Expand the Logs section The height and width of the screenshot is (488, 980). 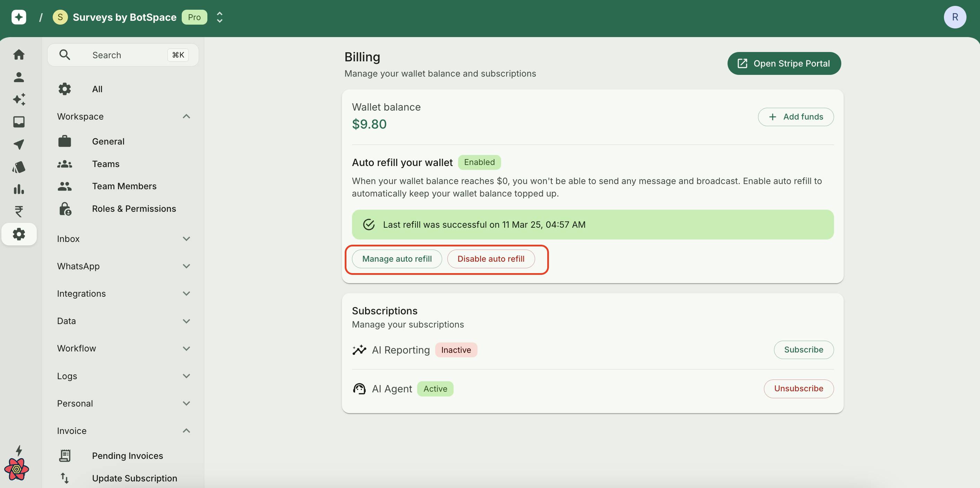click(x=187, y=376)
